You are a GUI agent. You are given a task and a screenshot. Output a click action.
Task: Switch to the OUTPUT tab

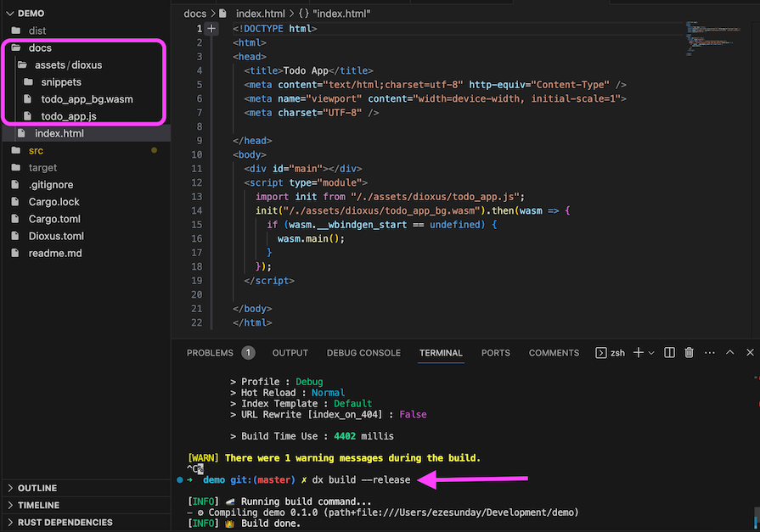290,353
